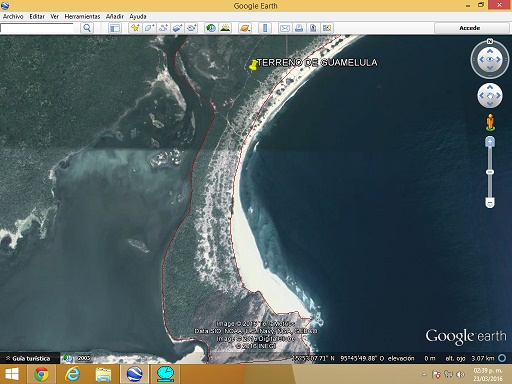Open the Añadir menu

(115, 16)
